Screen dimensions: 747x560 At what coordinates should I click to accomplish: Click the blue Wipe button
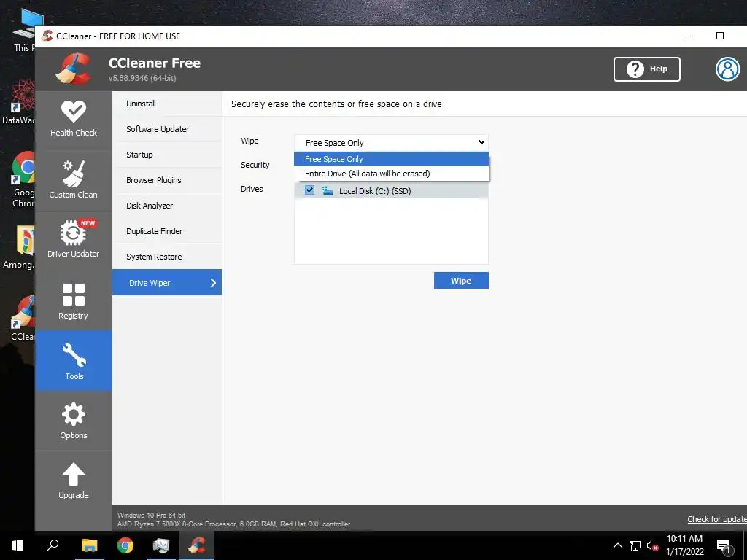461,281
